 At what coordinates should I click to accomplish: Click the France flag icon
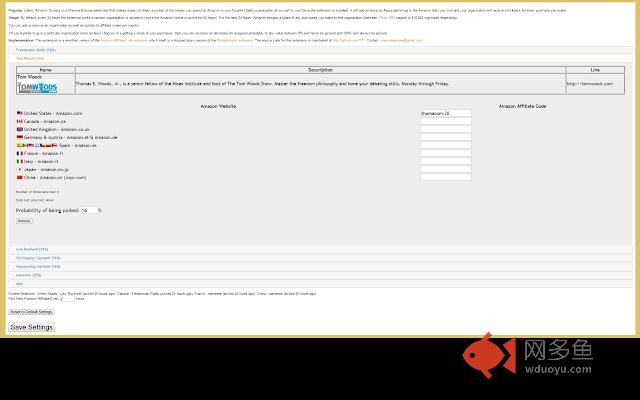coord(20,153)
